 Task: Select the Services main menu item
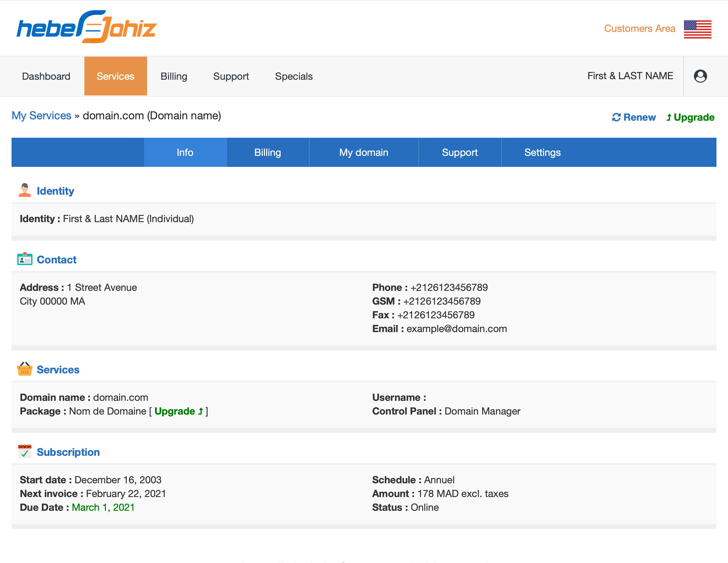coord(115,76)
